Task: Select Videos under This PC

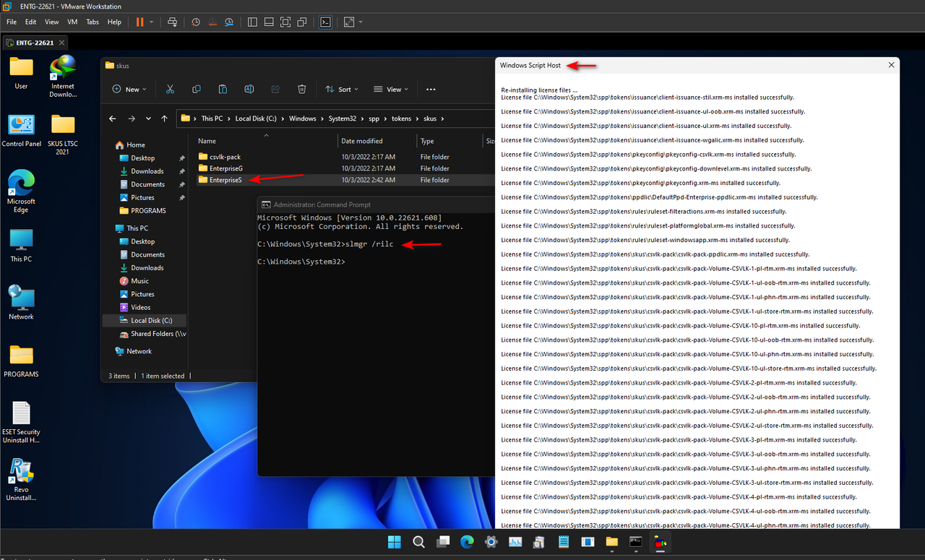Action: click(x=140, y=307)
